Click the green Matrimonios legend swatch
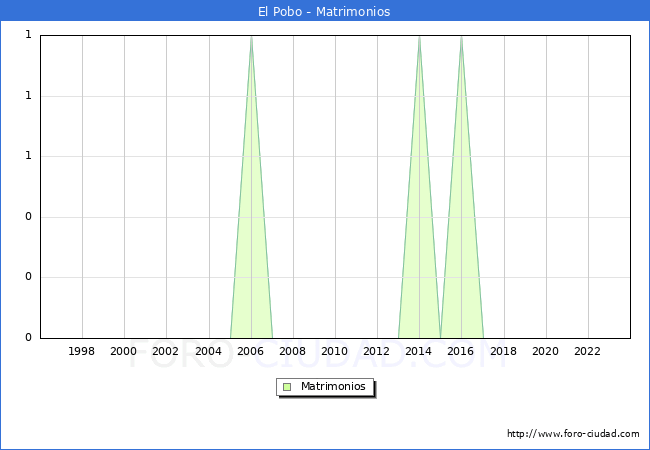Image resolution: width=650 pixels, height=450 pixels. point(287,386)
